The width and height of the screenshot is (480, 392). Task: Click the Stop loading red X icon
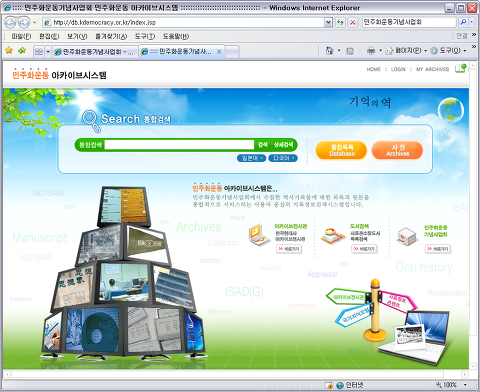(352, 22)
